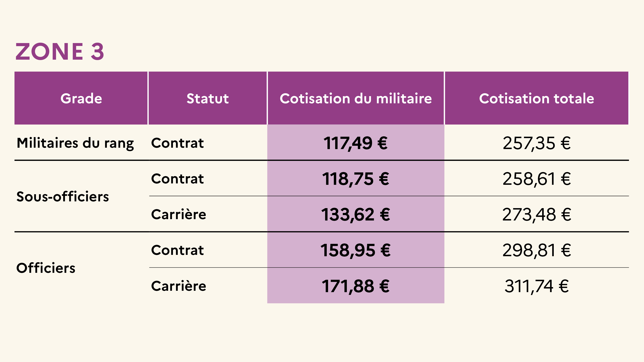Select the 117,49 € cell
This screenshot has width=644, height=362.
356,143
